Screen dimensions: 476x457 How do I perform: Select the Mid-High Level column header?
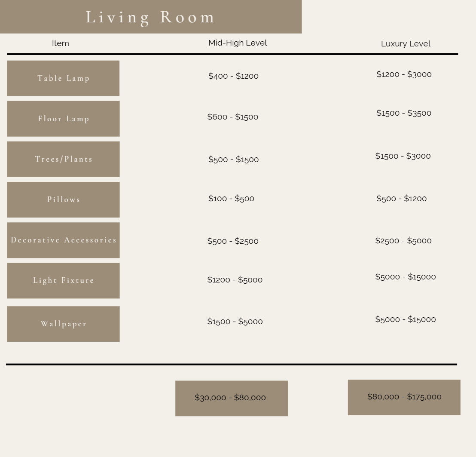coord(238,43)
